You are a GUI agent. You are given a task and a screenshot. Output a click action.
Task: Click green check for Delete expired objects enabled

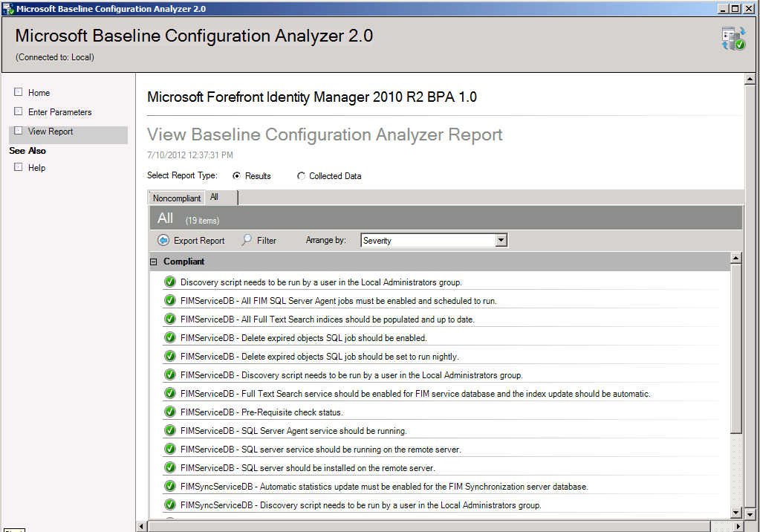pyautogui.click(x=170, y=338)
